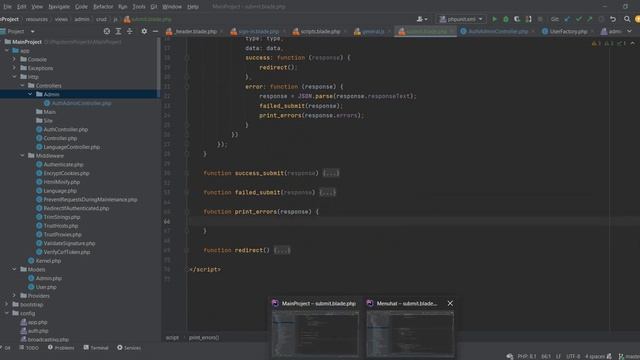Viewport: 640px width, 360px height.
Task: Open inspection warnings widget in editor
Action: pos(609,43)
